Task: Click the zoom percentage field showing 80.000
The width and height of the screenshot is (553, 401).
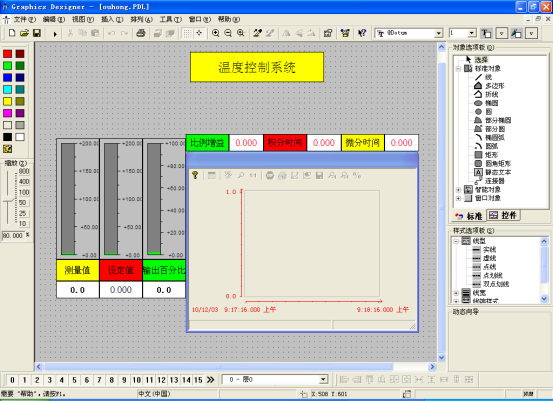Action: click(x=13, y=235)
